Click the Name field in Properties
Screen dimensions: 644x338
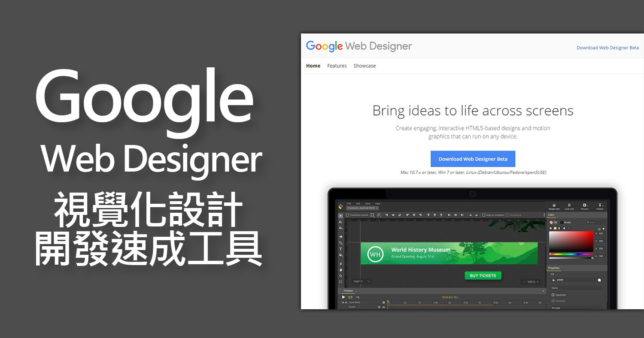577,288
